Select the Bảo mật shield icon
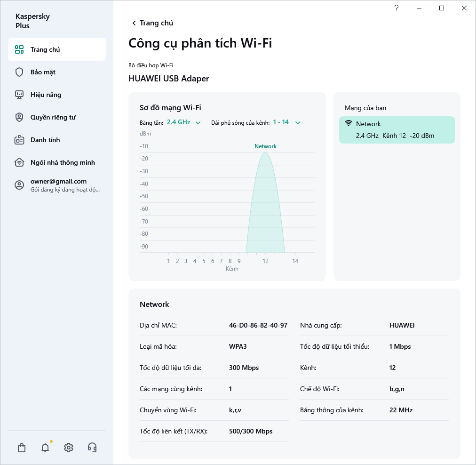Viewport: 476px width, 465px height. pyautogui.click(x=19, y=72)
